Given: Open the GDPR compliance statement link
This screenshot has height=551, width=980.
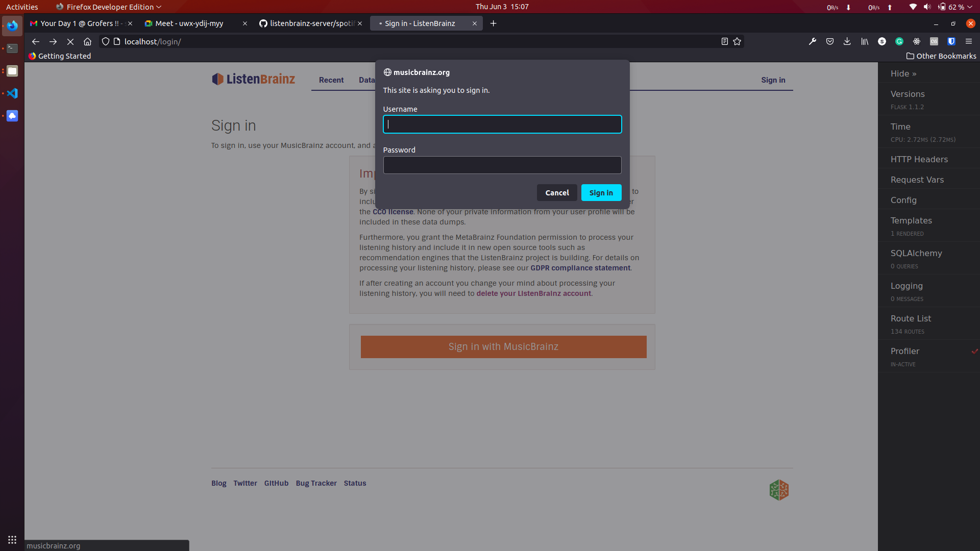Looking at the screenshot, I should click(580, 268).
